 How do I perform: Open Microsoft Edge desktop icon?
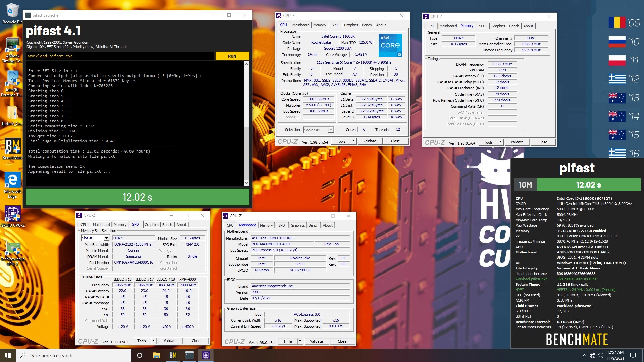[x=12, y=185]
